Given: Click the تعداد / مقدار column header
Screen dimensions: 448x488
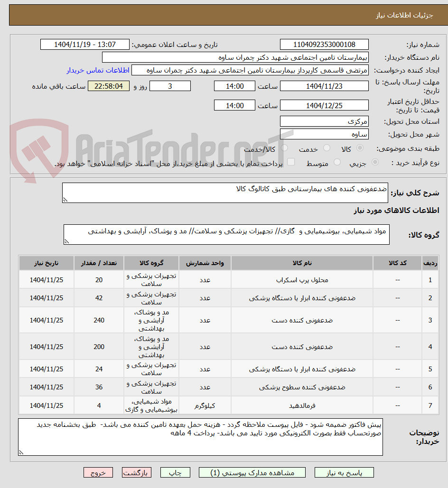Looking at the screenshot, I should coord(99,263).
